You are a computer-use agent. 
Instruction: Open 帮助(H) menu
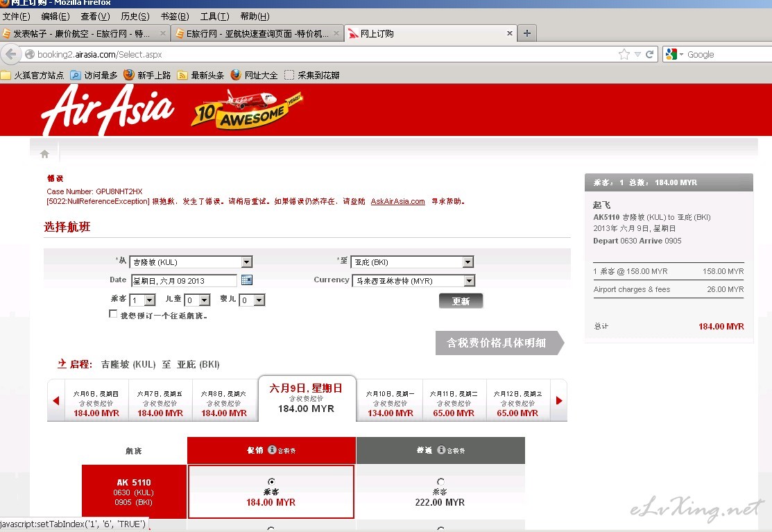pos(255,16)
